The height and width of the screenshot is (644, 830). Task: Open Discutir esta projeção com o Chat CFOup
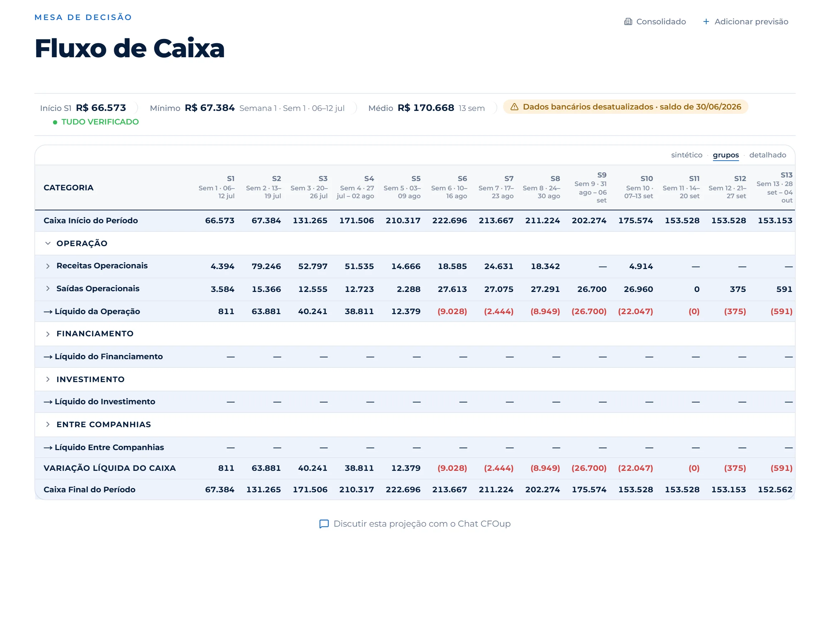tap(415, 524)
